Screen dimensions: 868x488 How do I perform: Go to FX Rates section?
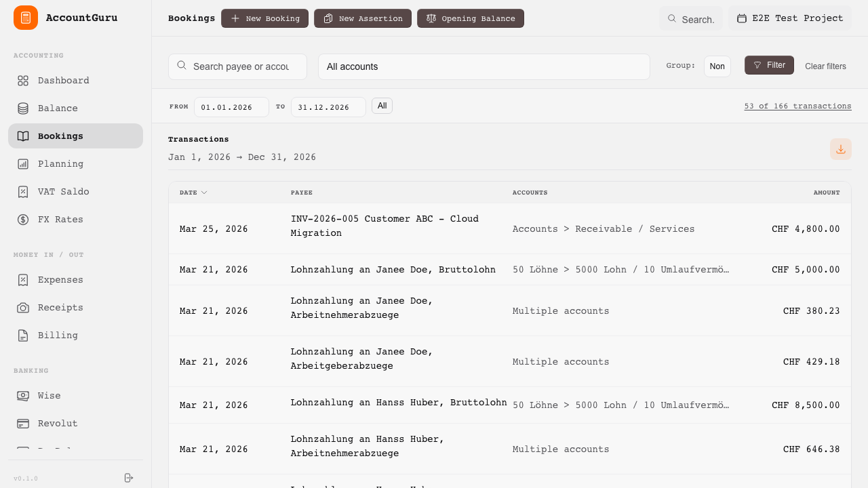(60, 220)
